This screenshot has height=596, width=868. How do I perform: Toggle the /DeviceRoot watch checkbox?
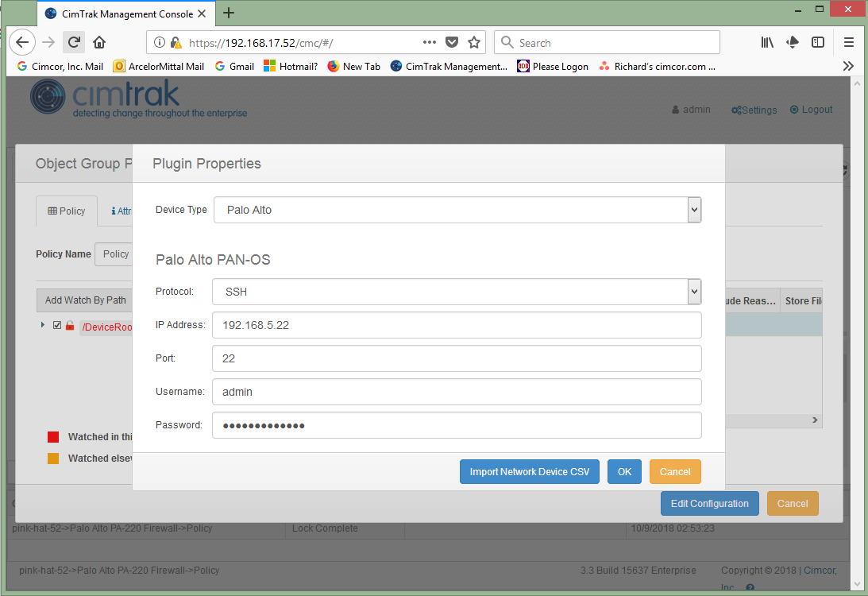click(x=56, y=325)
